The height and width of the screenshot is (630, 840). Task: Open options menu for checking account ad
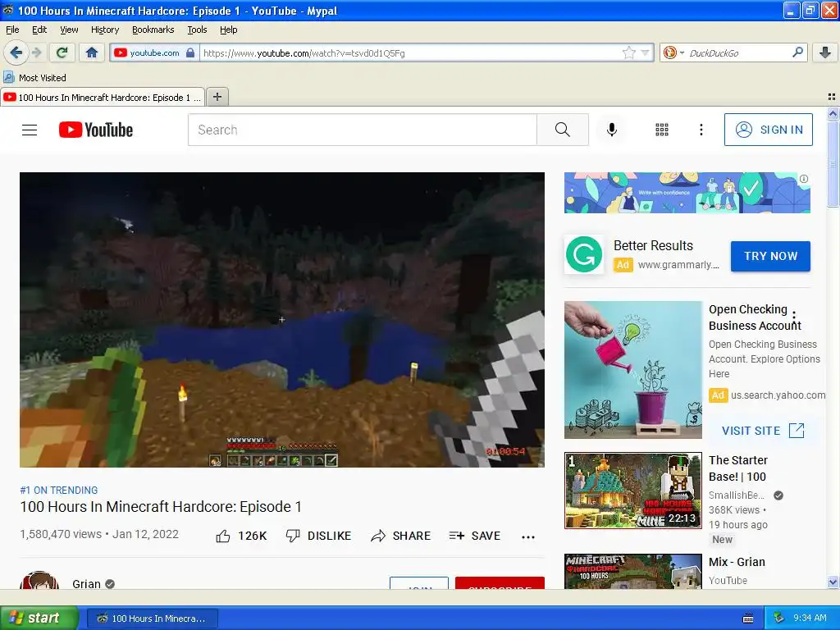(x=794, y=317)
